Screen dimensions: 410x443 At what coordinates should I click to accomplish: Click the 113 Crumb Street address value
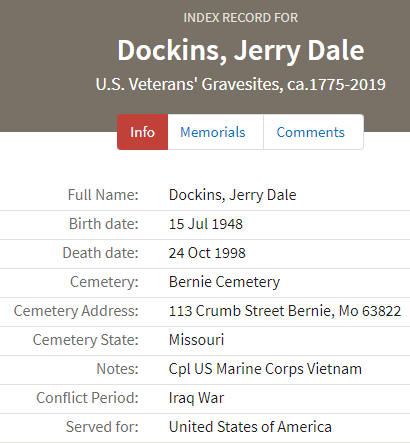click(x=285, y=311)
